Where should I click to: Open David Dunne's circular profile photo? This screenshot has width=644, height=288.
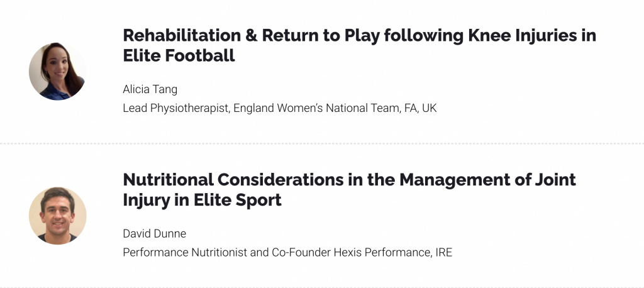[x=57, y=216]
